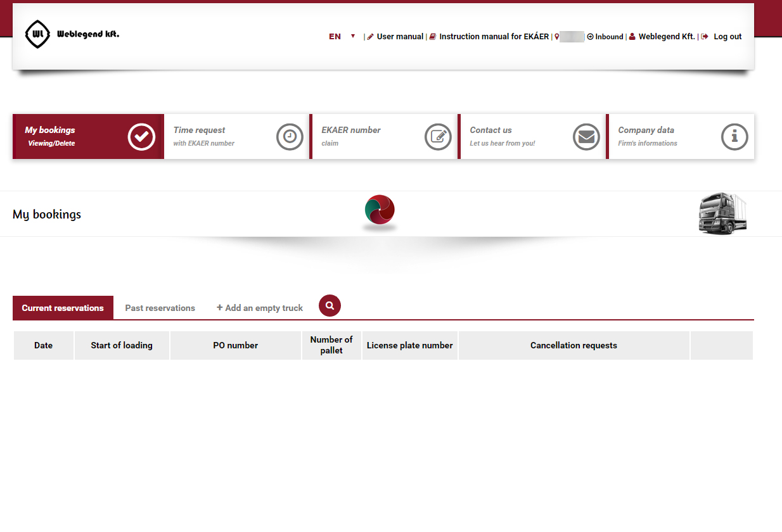Switch to the Past reservations tab

pos(160,308)
